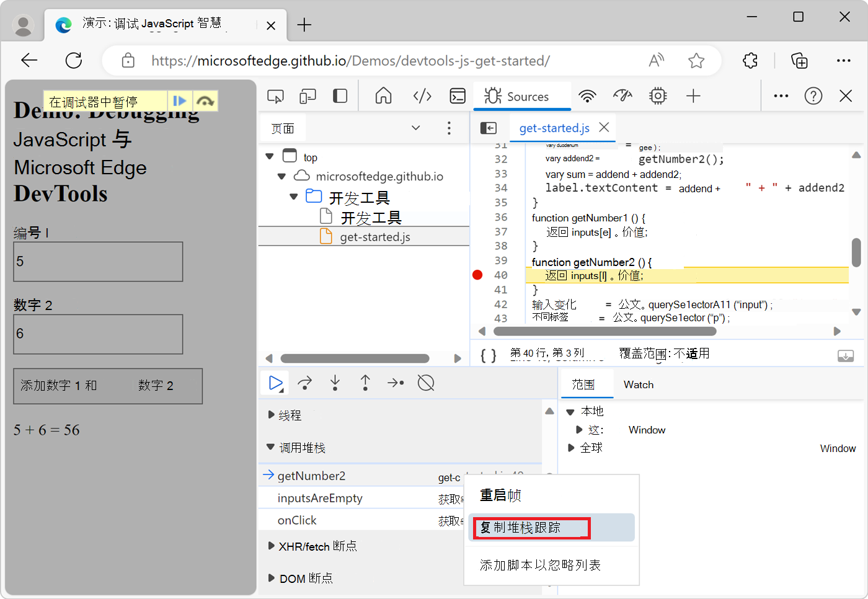Open the Device emulation icon
This screenshot has height=599, width=868.
pos(308,96)
